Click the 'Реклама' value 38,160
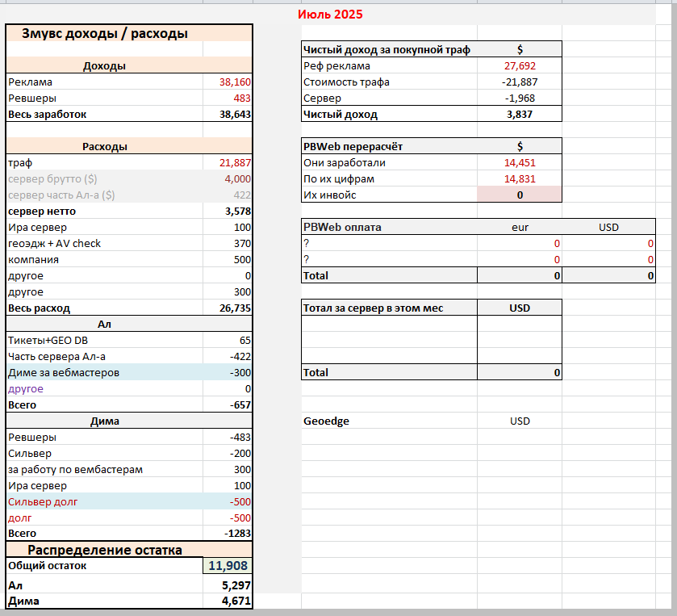 click(235, 82)
